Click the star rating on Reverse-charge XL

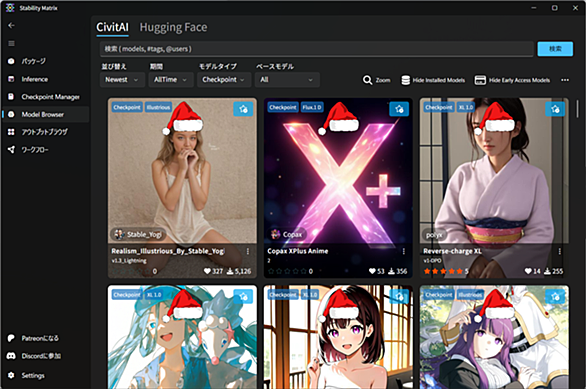[x=445, y=271]
